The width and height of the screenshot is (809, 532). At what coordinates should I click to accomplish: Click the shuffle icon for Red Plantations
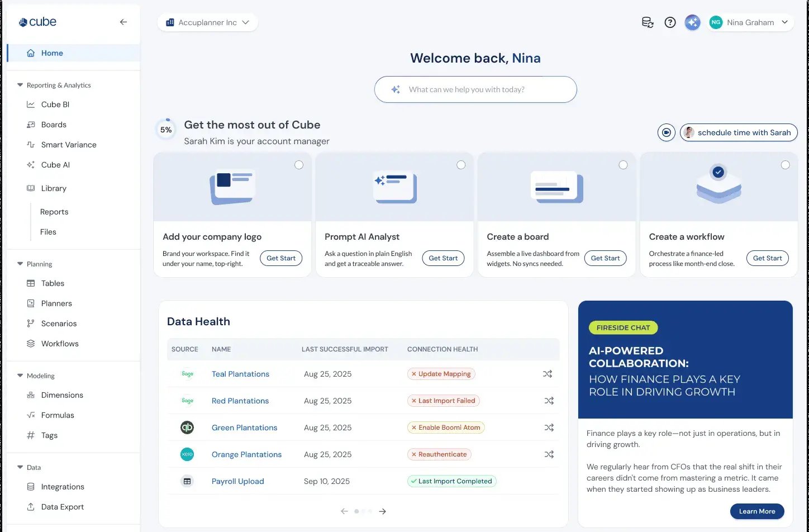click(x=549, y=401)
